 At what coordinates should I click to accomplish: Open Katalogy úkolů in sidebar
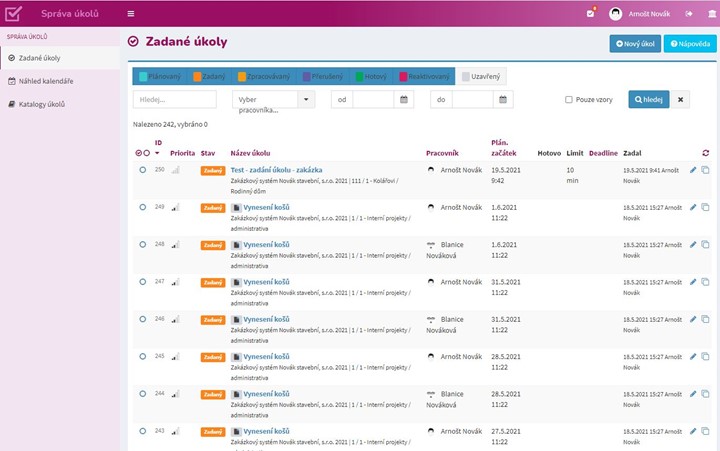point(60,104)
